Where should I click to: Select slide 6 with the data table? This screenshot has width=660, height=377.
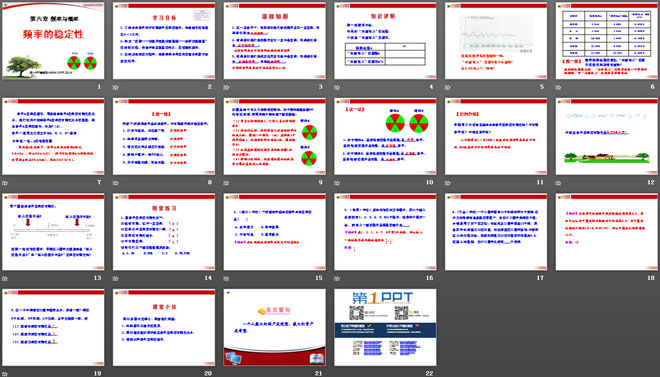pos(607,41)
